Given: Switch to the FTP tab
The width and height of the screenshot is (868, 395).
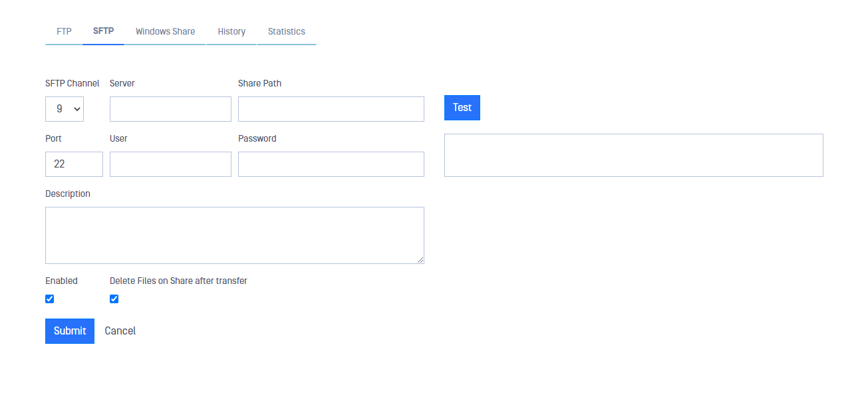Looking at the screenshot, I should pyautogui.click(x=64, y=31).
